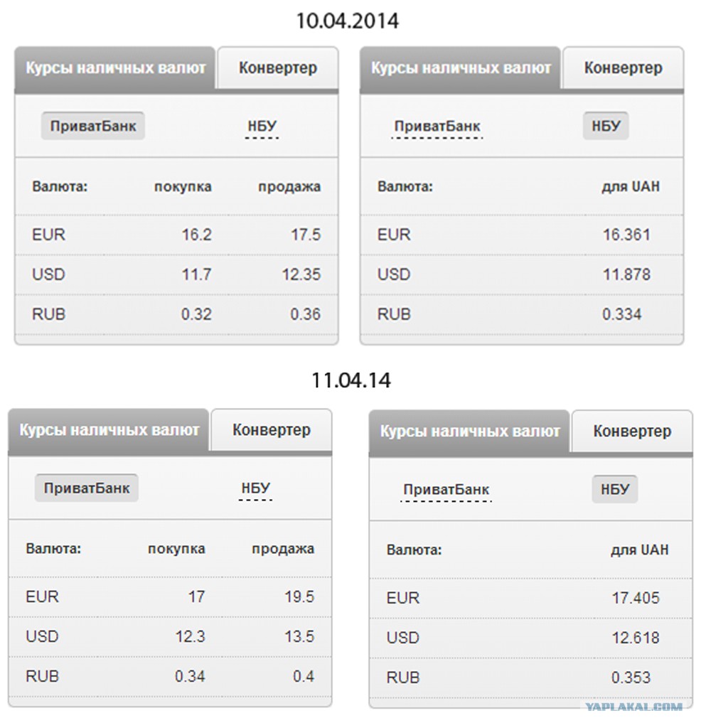This screenshot has height=728, width=701.
Task: Switch to ПриватБанк rates in top-right 10.04.2014 widget
Action: coord(437,127)
